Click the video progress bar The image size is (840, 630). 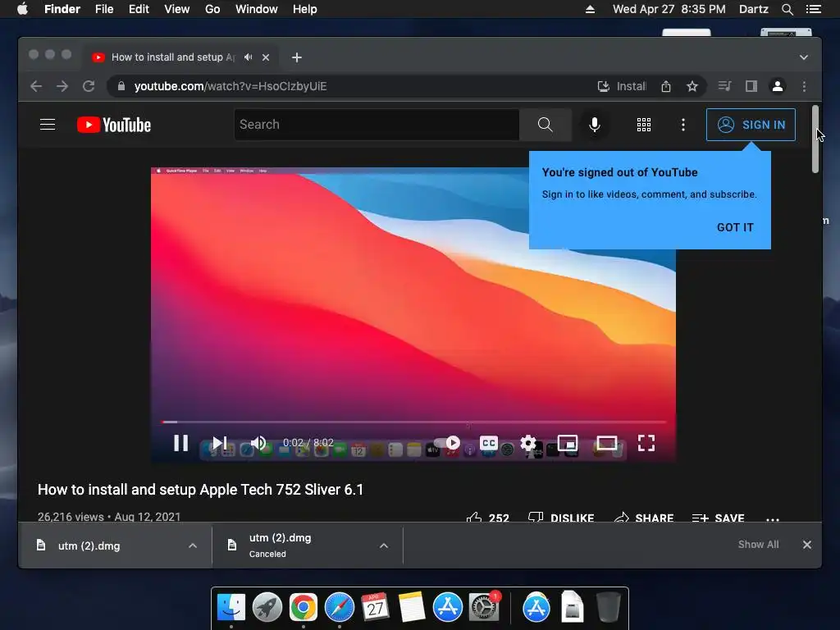click(x=414, y=422)
